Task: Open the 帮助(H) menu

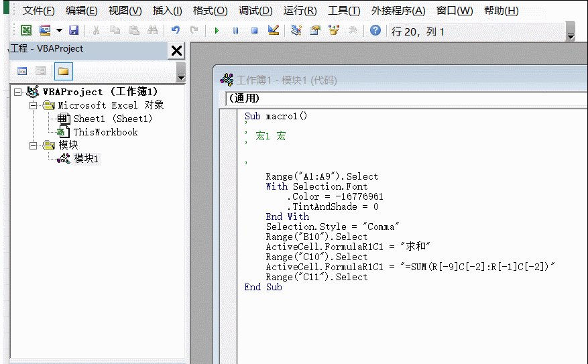Action: tap(501, 11)
